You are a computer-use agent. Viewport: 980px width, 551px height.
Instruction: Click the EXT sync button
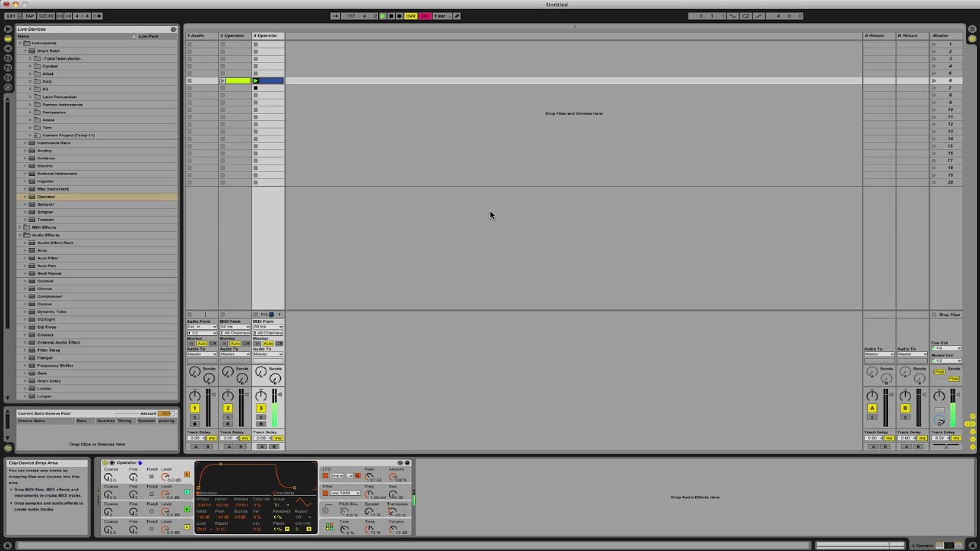[11, 16]
